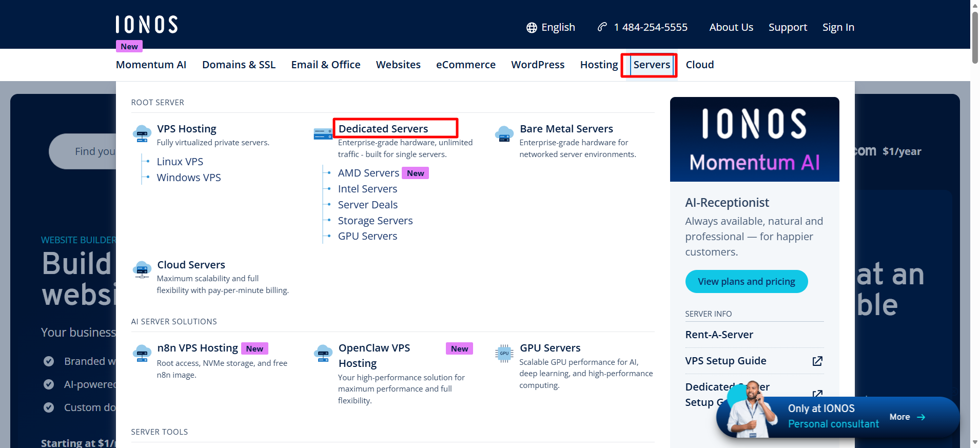Click the scrollbar down arrow

pyautogui.click(x=975, y=442)
